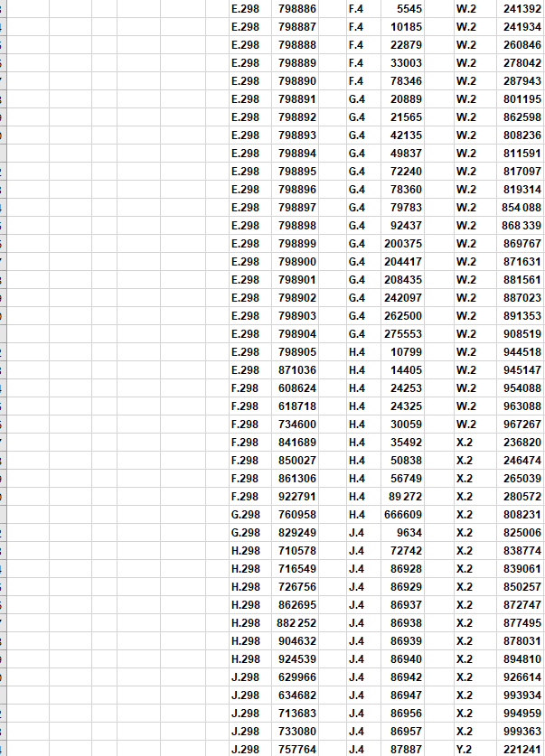This screenshot has height=756, width=545.
Task: Select the cell containing 798886
Action: pos(297,9)
